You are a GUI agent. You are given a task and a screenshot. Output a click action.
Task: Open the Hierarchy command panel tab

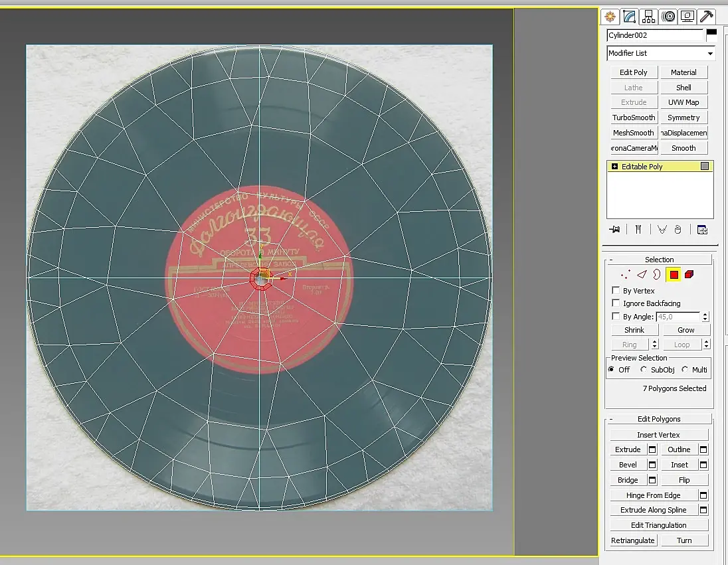649,17
